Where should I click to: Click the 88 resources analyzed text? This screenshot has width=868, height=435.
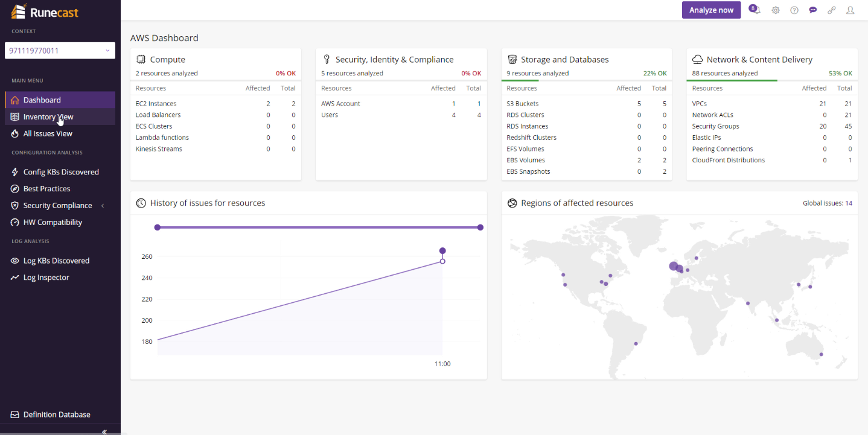pyautogui.click(x=725, y=74)
